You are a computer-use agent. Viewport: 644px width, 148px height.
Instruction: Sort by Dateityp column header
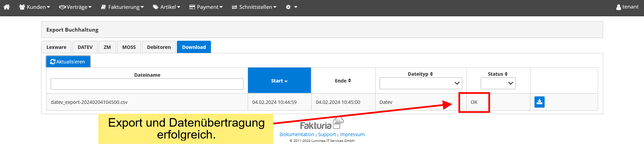[x=420, y=74]
